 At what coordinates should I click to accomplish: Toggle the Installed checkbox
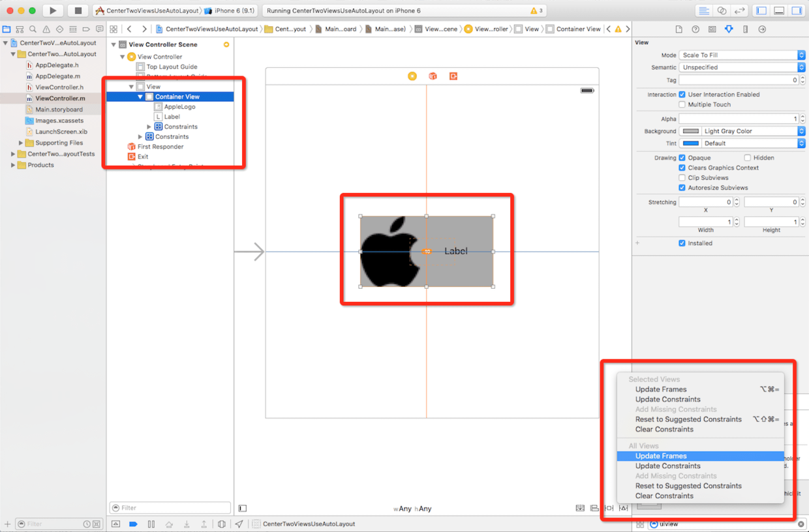coord(682,243)
